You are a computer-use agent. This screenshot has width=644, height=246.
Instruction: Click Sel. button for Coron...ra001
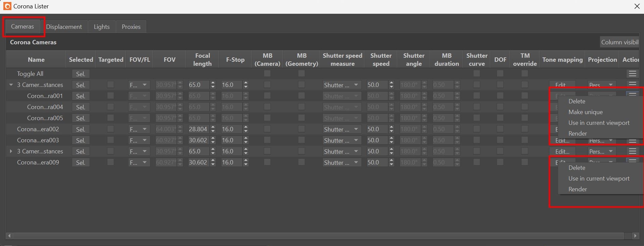coord(81,96)
